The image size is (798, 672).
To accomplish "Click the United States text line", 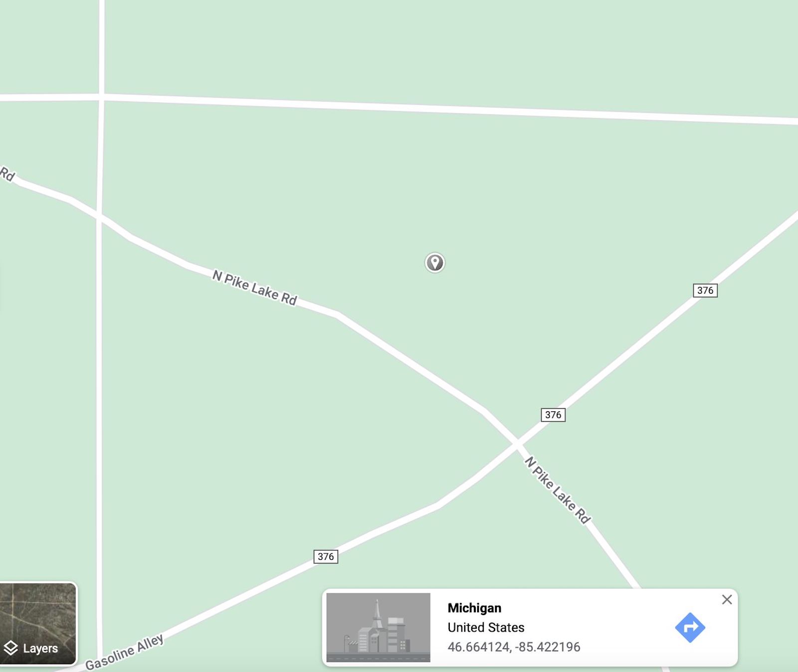I will tap(486, 627).
